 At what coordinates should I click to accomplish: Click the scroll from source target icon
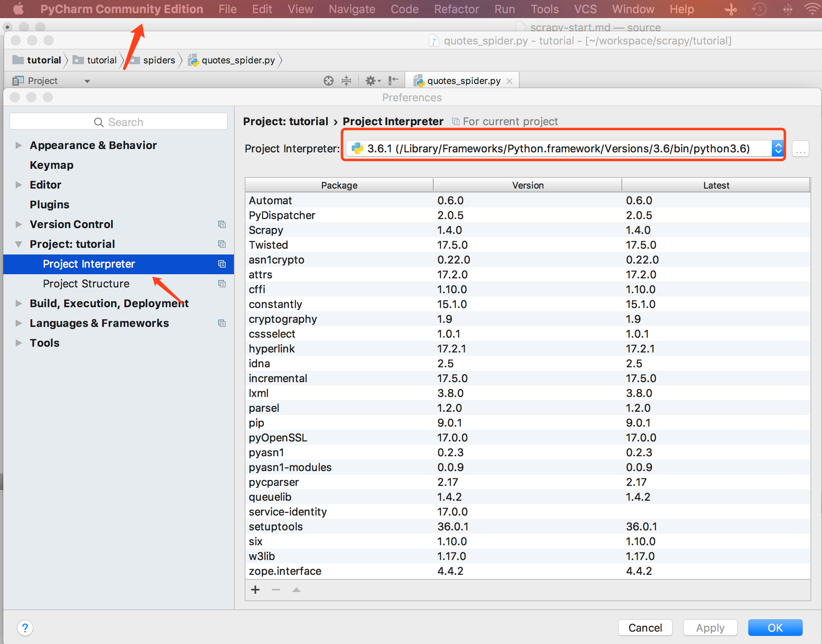coord(328,81)
